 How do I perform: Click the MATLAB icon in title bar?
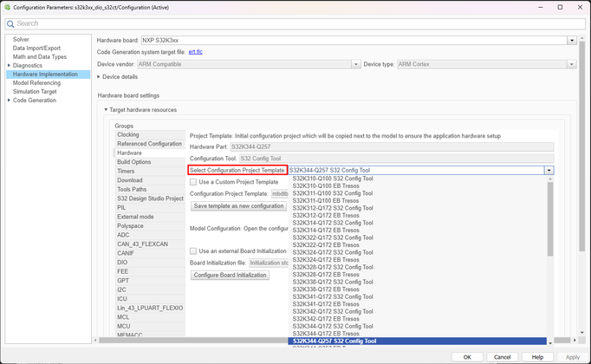coord(7,7)
